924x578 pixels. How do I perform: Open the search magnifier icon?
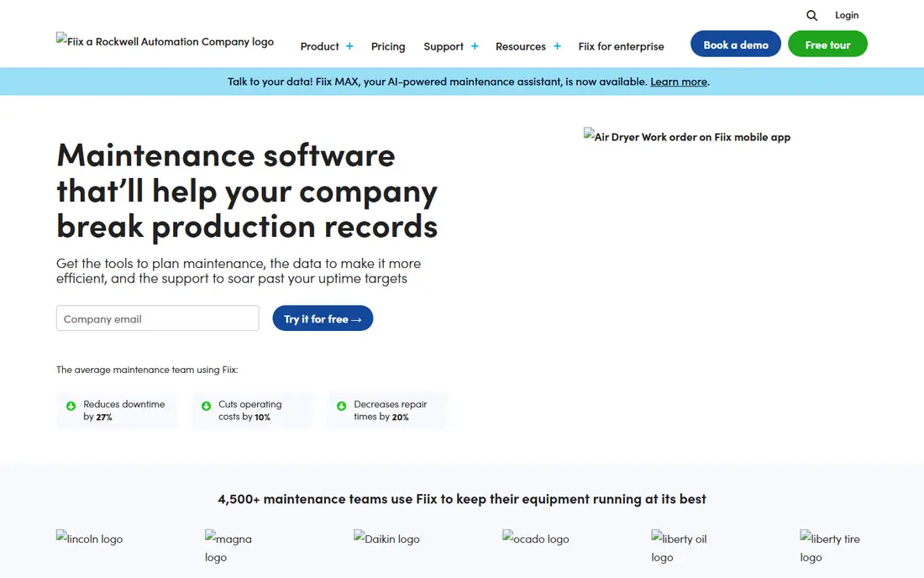pos(811,16)
